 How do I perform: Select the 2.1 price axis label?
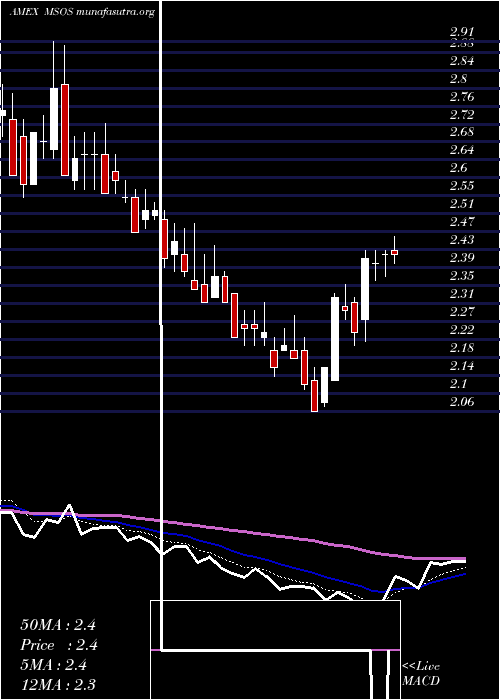point(458,384)
